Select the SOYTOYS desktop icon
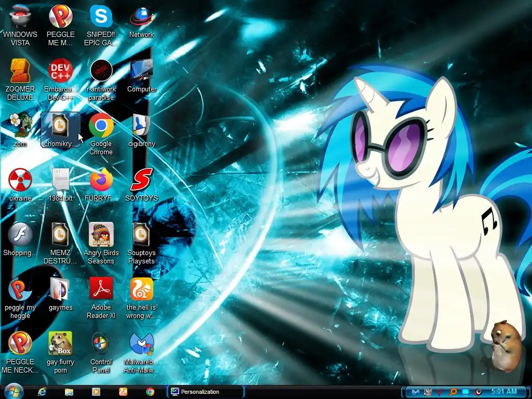 141,184
